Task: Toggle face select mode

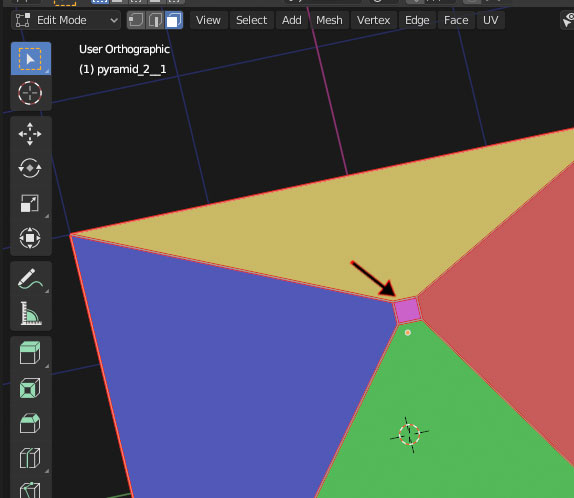Action: tap(174, 20)
